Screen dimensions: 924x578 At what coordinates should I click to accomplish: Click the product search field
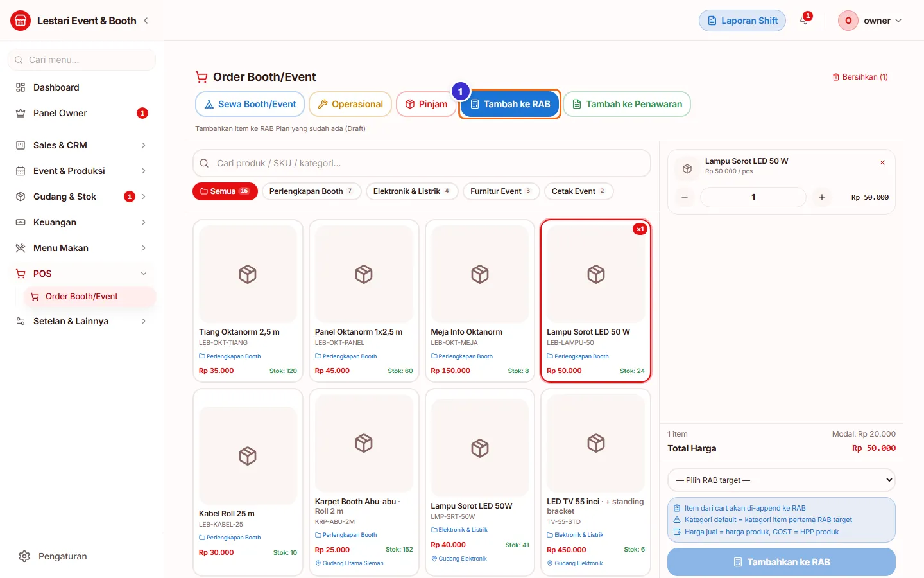422,163
